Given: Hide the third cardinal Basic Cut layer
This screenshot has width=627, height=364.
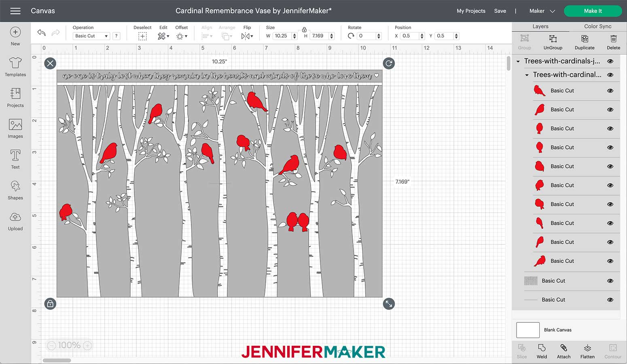Looking at the screenshot, I should (x=610, y=129).
